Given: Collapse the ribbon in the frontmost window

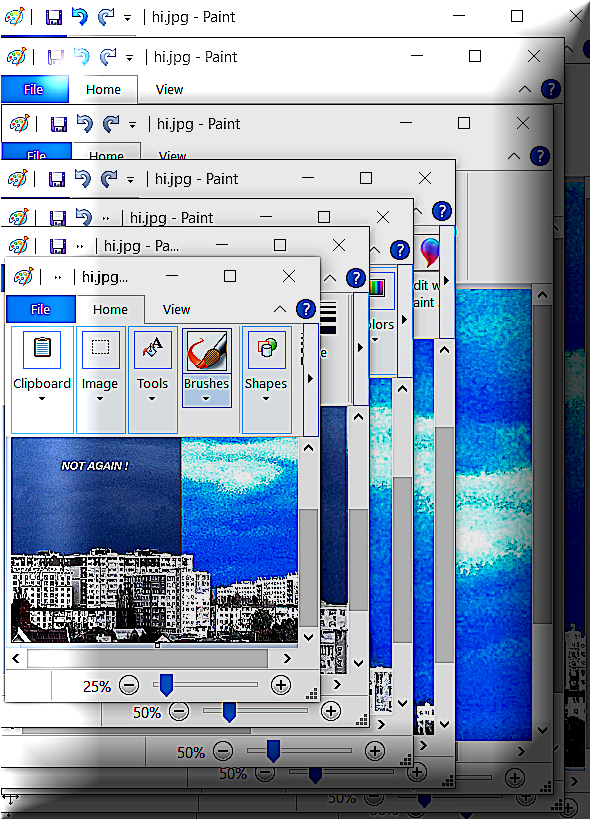Looking at the screenshot, I should 280,309.
